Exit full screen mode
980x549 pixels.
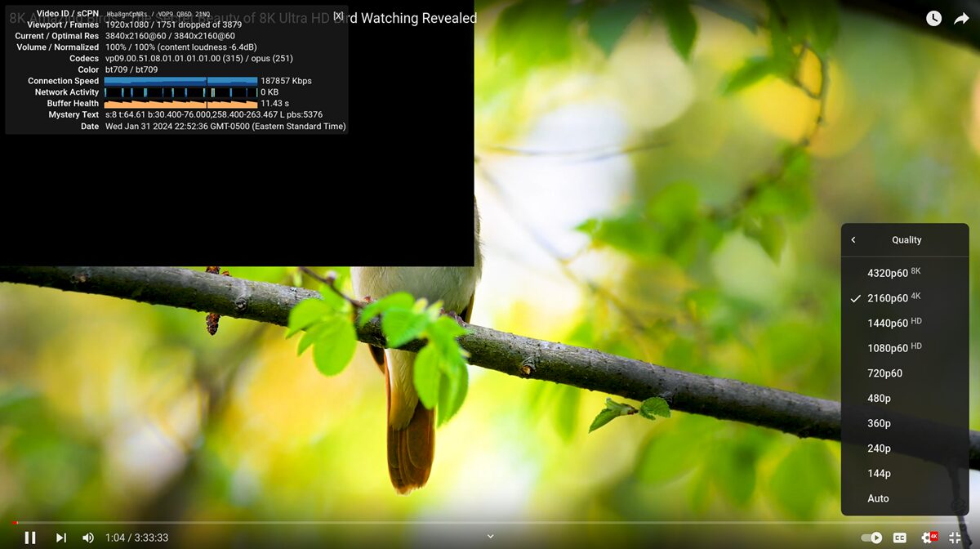pyautogui.click(x=955, y=538)
